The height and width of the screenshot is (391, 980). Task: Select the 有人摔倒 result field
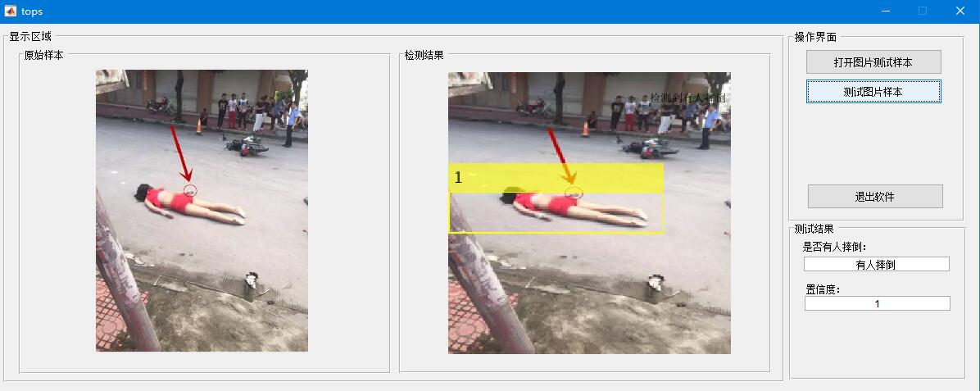(x=876, y=264)
